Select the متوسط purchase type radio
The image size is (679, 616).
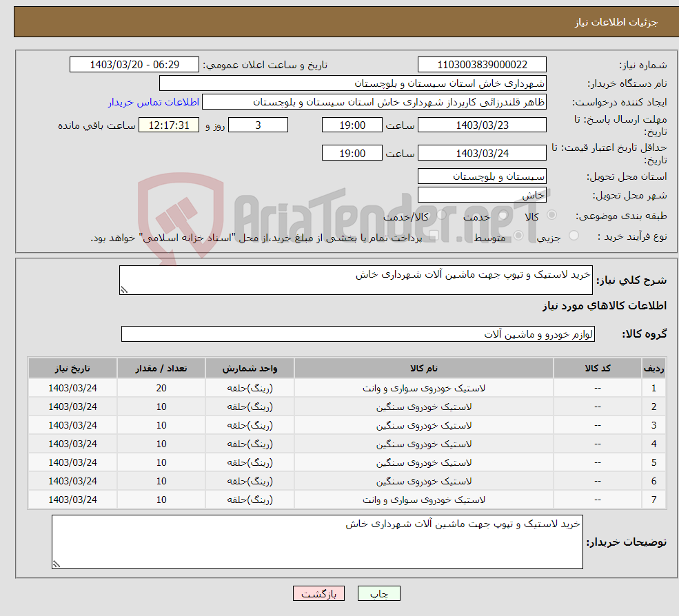pos(518,236)
